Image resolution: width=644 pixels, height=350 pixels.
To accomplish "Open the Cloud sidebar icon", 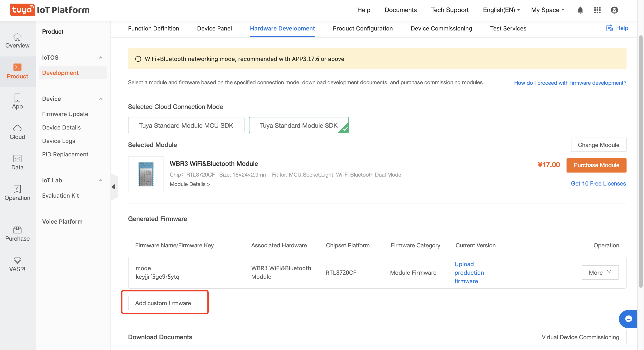I will click(x=17, y=128).
